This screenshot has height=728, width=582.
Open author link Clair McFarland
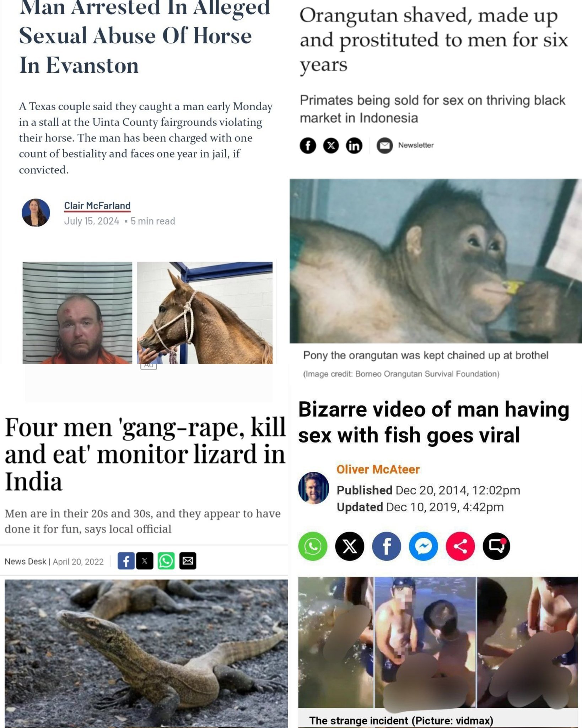coord(97,206)
